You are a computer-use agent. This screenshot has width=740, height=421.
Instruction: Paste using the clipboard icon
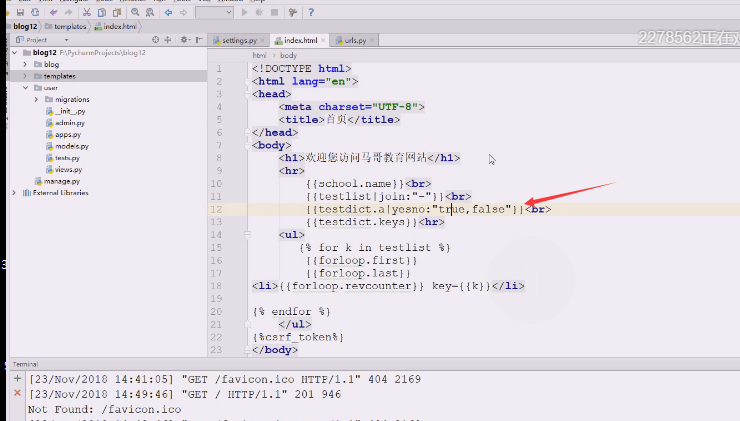tap(117, 12)
